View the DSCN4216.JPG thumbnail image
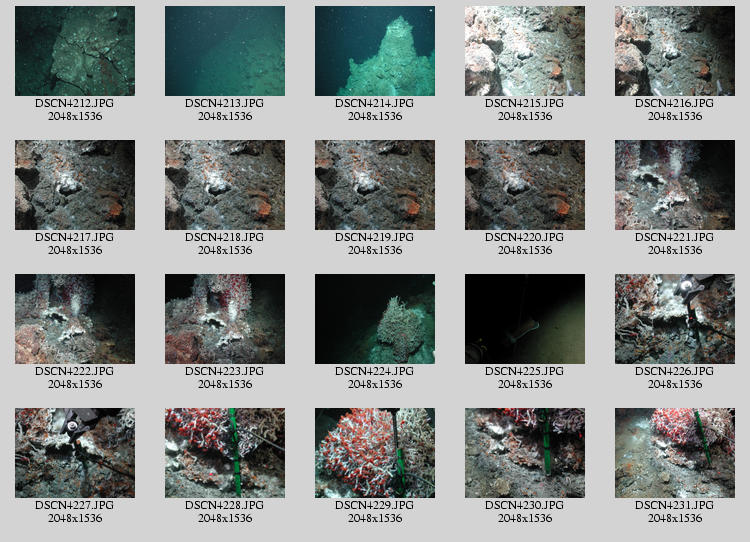 coord(675,51)
